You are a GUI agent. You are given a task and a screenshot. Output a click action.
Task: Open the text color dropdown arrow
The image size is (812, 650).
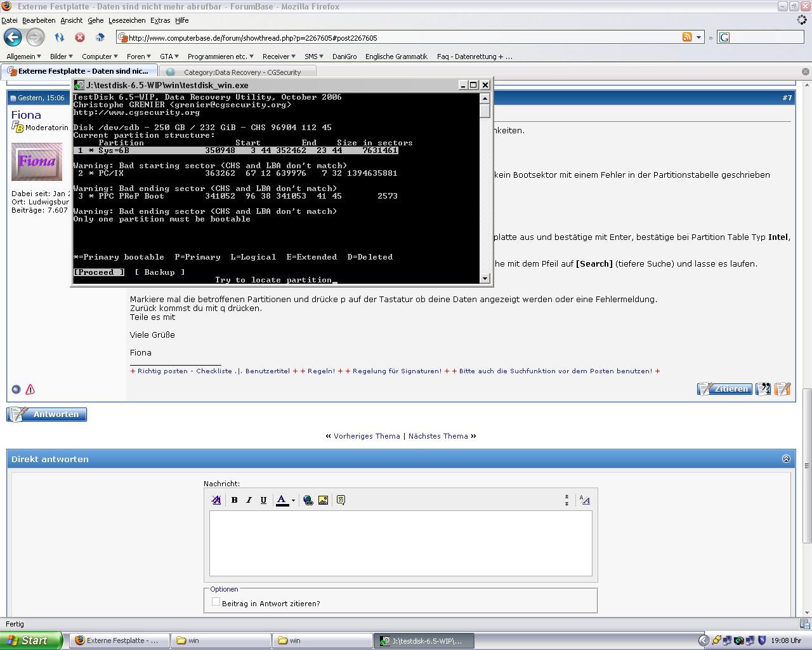(x=293, y=501)
